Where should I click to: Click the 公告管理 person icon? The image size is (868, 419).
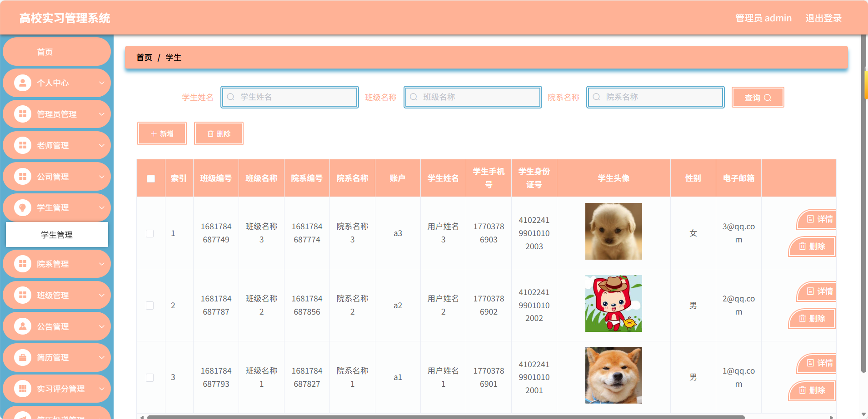22,326
